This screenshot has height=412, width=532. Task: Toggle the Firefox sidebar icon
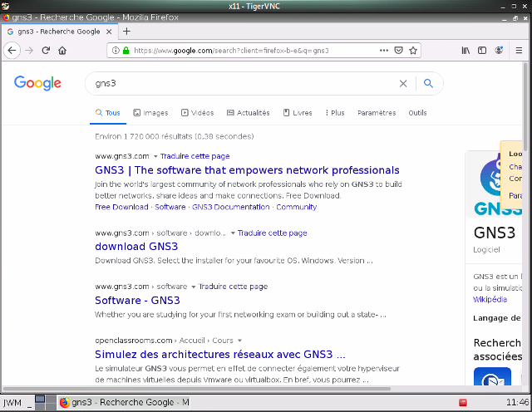(482, 51)
